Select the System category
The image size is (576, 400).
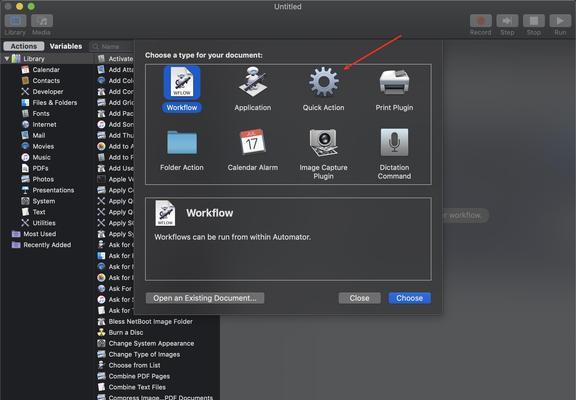point(44,201)
